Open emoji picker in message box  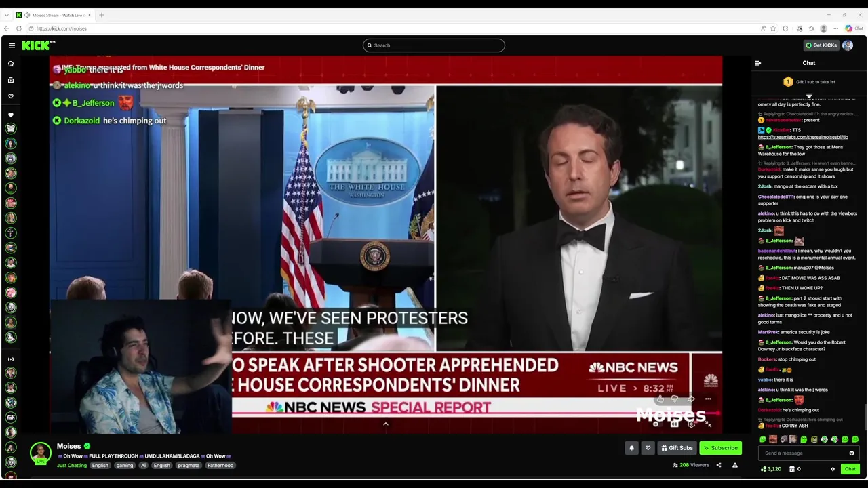point(852,453)
